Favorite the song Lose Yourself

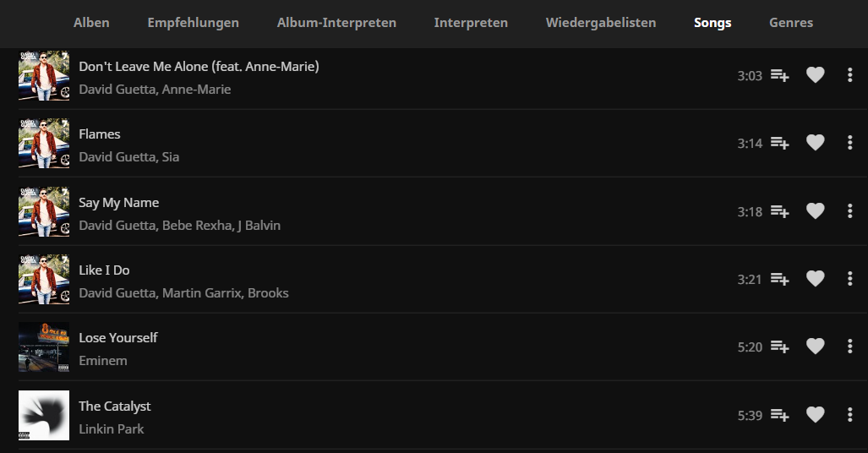click(x=815, y=347)
